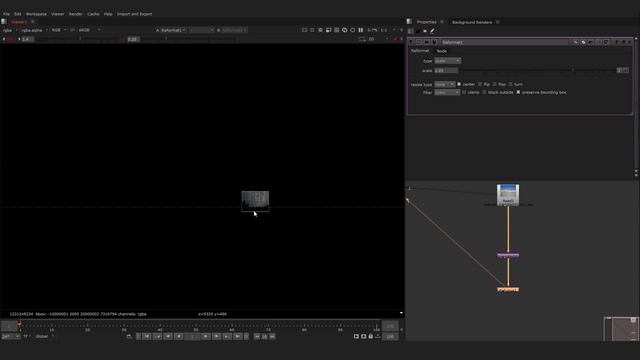640x360 pixels.
Task: Switch to Background Renders tab
Action: click(472, 22)
